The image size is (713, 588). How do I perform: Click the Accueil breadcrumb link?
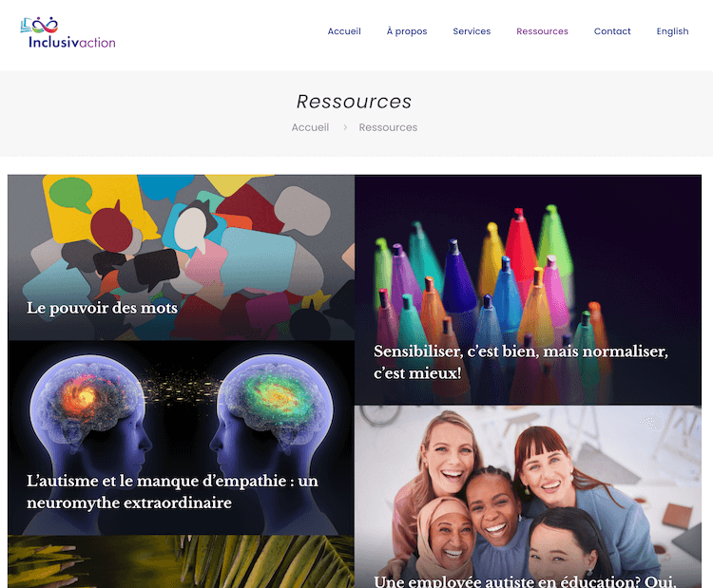[310, 127]
